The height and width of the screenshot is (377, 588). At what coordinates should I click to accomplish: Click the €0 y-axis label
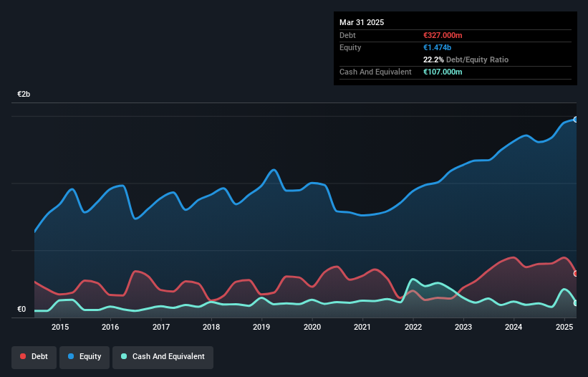pos(21,309)
